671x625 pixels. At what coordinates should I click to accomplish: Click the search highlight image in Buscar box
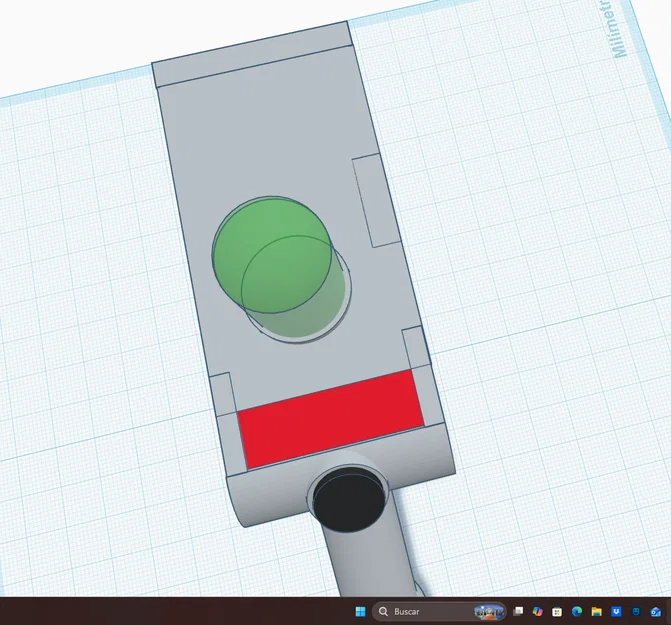pyautogui.click(x=488, y=612)
